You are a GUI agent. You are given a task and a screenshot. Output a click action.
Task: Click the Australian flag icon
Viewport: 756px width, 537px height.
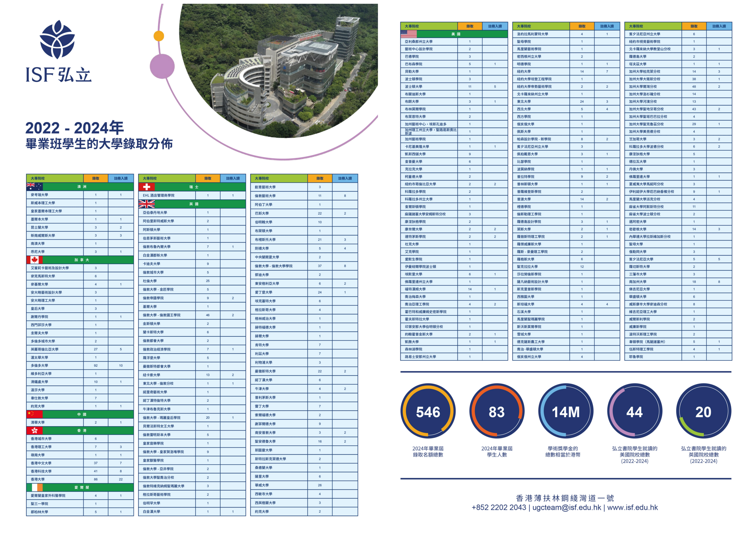pos(34,186)
